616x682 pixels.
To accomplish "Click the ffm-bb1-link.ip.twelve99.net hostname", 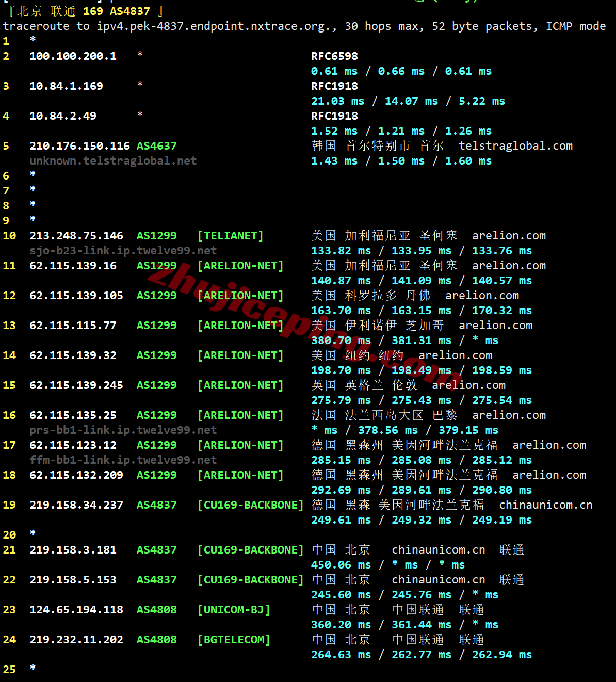I will pyautogui.click(x=123, y=460).
